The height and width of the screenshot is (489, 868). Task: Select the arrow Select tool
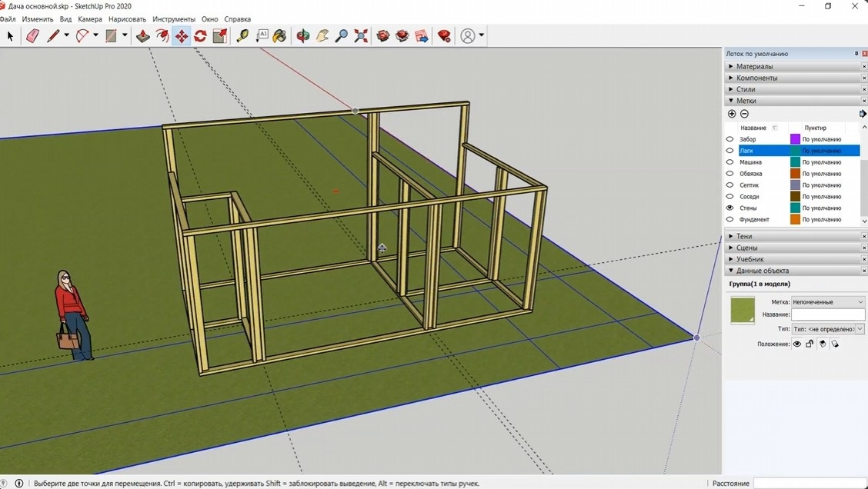point(10,36)
